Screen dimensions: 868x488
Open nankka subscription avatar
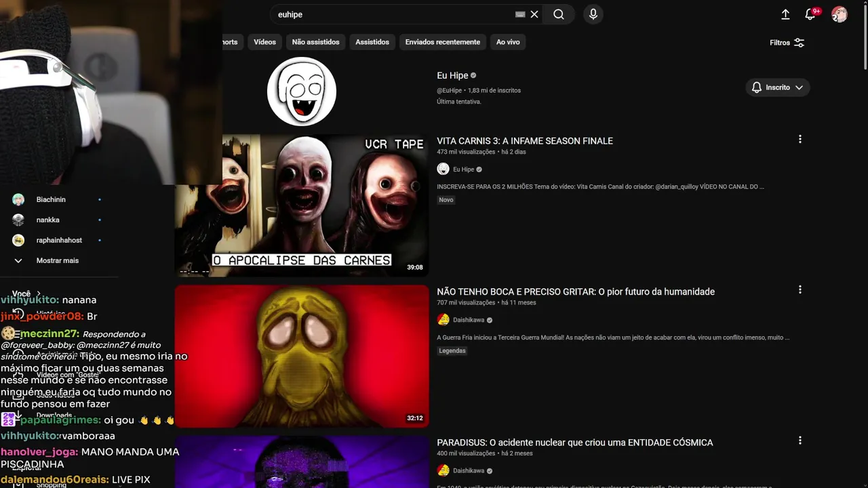18,220
